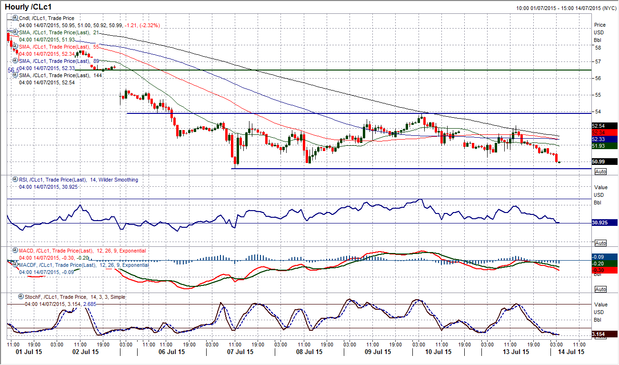
Task: Click the MACDF histogram series icon
Action: coord(15,265)
